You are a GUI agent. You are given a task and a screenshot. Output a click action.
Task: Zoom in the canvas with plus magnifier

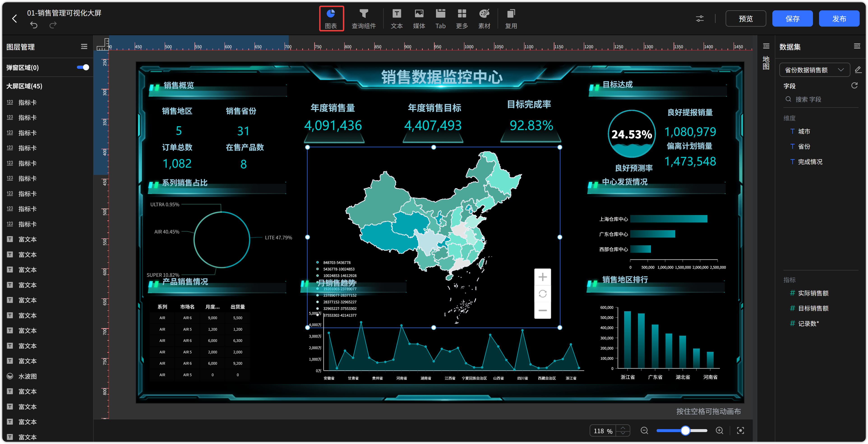tap(719, 430)
